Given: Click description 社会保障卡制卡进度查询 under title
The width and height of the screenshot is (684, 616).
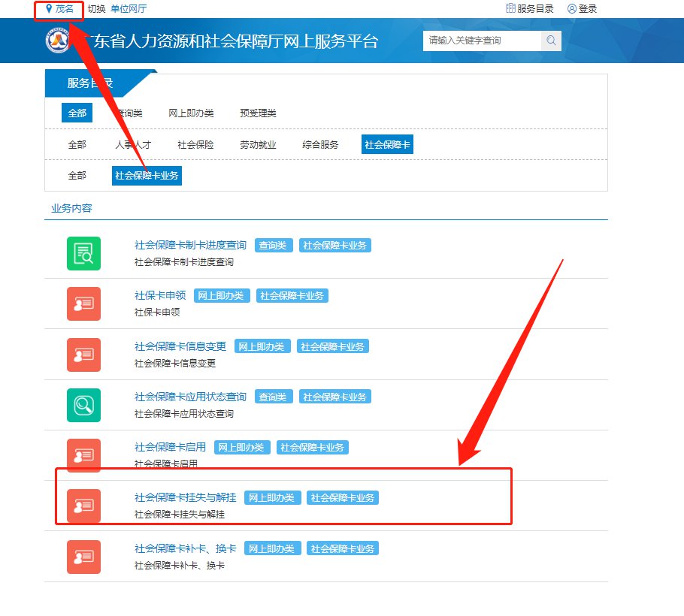Looking at the screenshot, I should 183,262.
